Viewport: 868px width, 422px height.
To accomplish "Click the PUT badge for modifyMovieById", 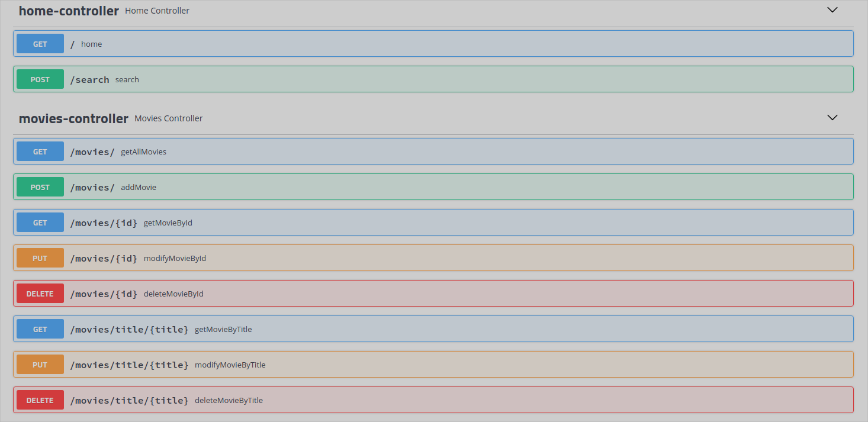I will [40, 258].
